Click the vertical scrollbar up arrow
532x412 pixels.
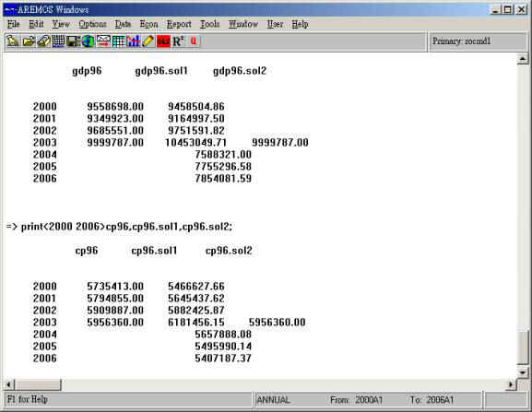pos(523,59)
